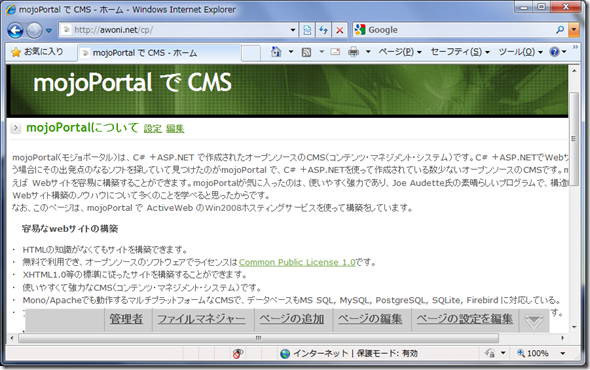Click the Internet Explorer logo in title bar
590x370 pixels.
(x=11, y=9)
